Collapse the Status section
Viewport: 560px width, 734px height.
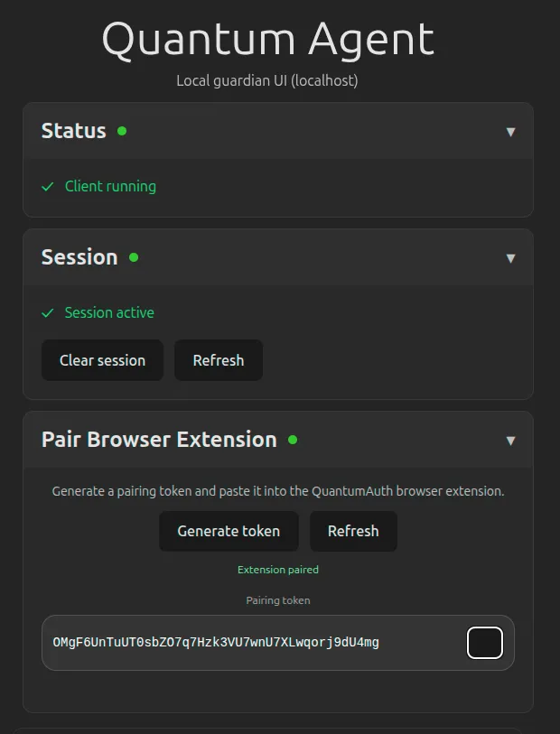(x=510, y=130)
